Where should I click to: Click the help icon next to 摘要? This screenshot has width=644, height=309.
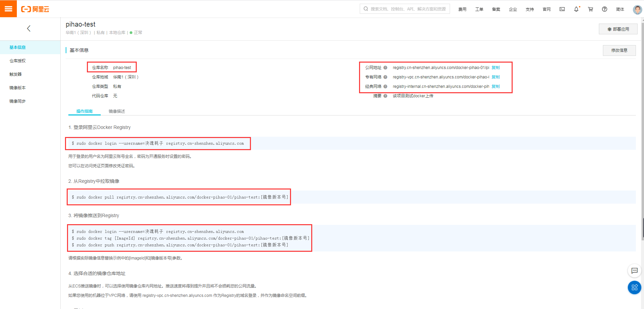[385, 96]
